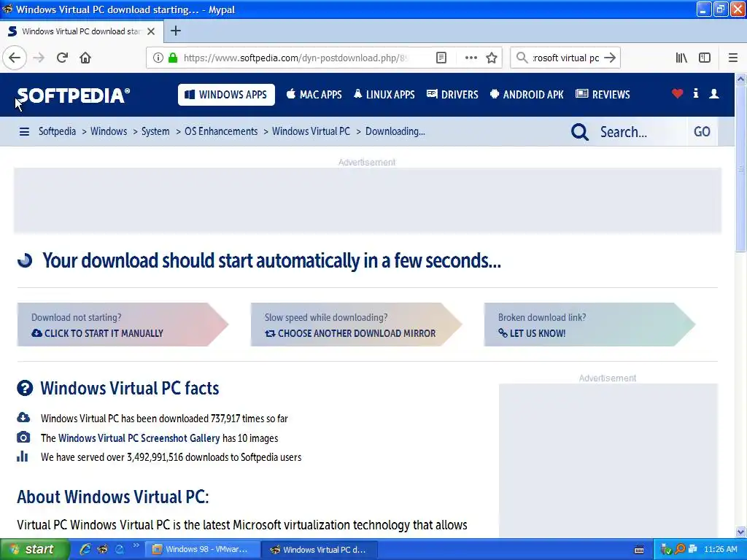Toggle reader view icon
The height and width of the screenshot is (560, 747).
coord(441,58)
